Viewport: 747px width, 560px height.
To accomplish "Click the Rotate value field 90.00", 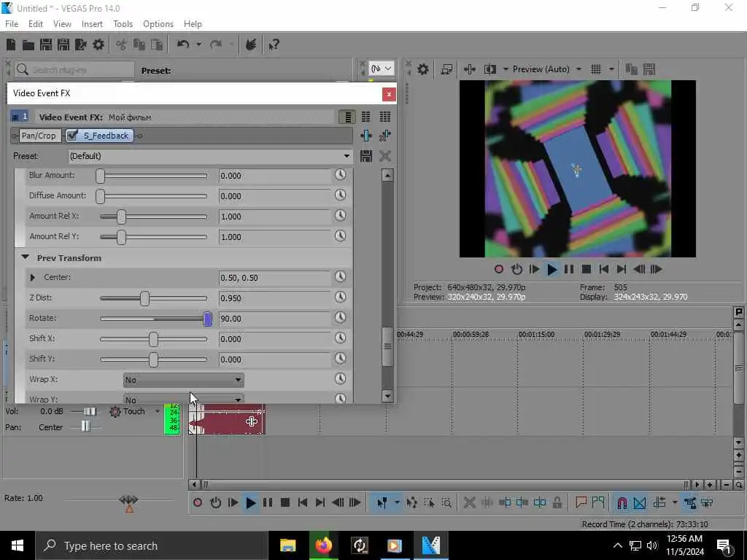I will tap(274, 319).
